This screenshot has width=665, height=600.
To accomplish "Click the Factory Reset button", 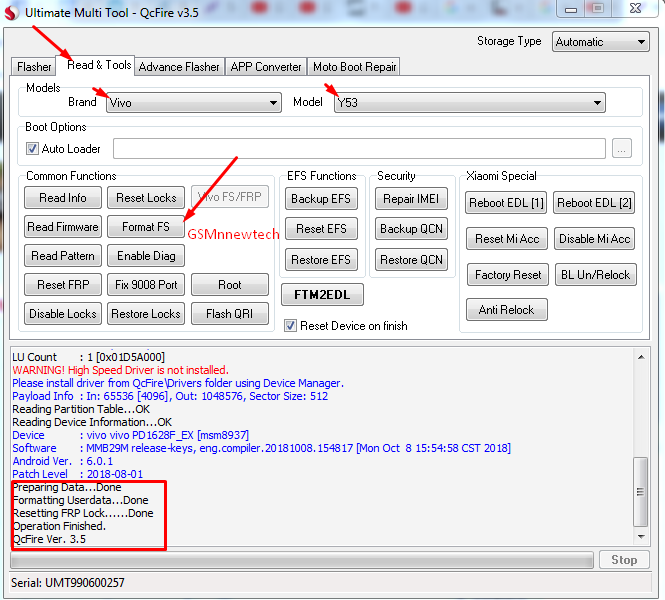I will 508,275.
